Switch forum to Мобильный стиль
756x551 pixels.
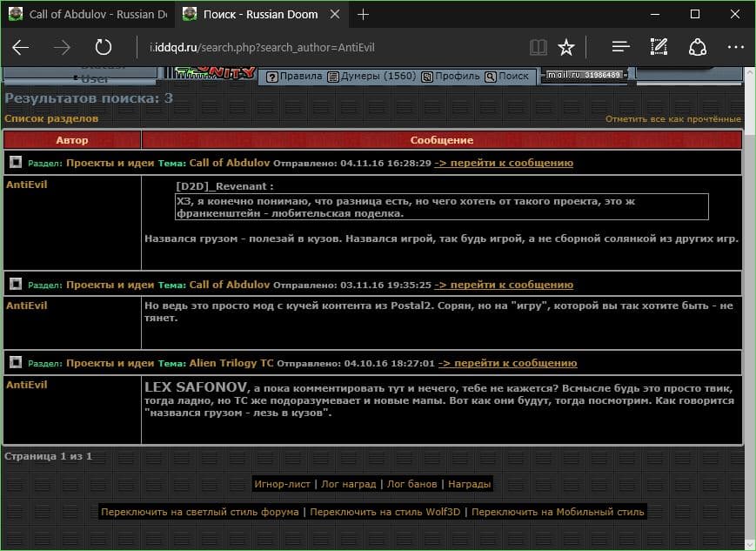[x=558, y=512]
